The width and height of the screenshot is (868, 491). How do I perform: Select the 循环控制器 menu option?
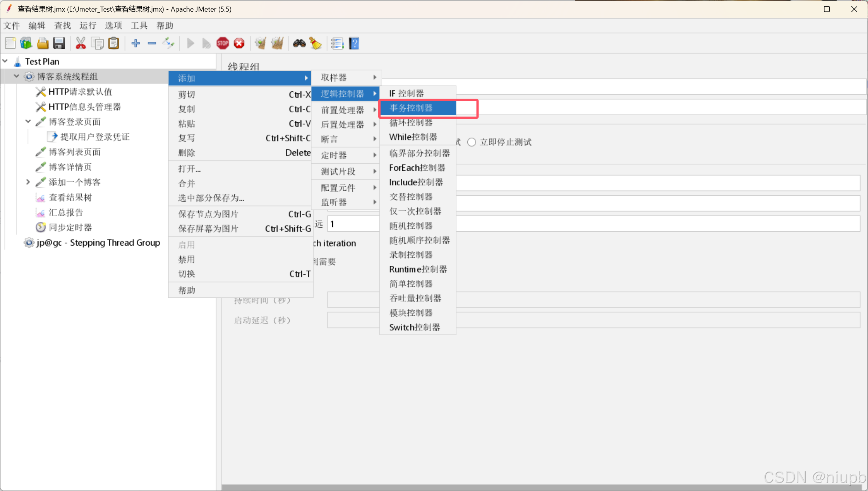pyautogui.click(x=411, y=123)
